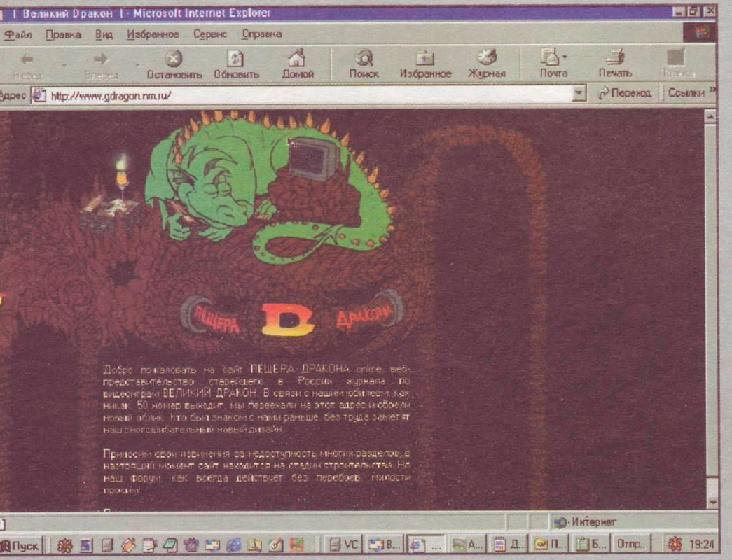
Task: Click the system tray flower icon beside clock
Action: [x=675, y=544]
